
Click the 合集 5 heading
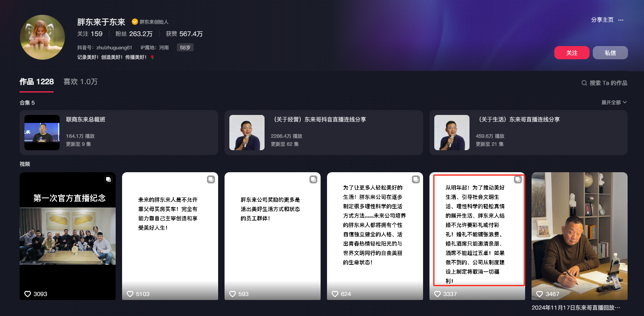click(x=27, y=103)
